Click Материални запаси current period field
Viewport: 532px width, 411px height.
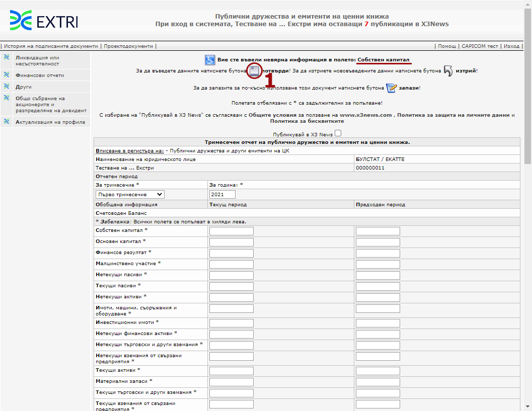pos(232,382)
